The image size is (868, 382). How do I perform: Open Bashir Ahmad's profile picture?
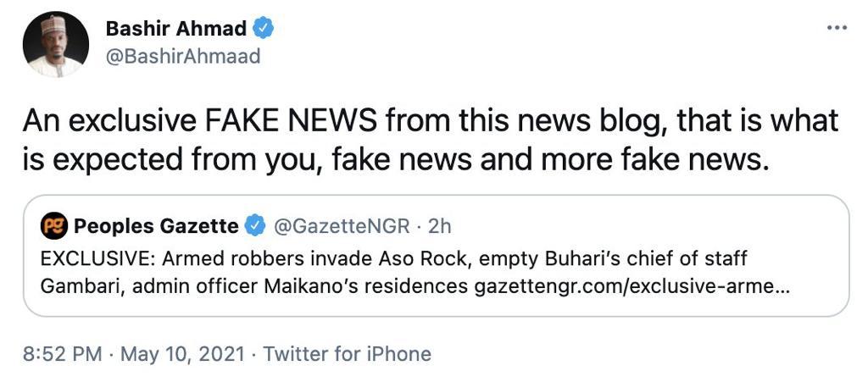(x=53, y=44)
